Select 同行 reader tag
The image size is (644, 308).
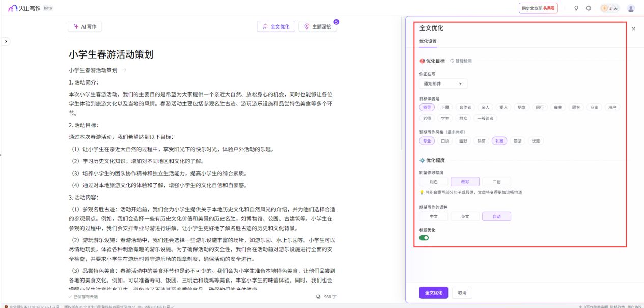pos(540,107)
